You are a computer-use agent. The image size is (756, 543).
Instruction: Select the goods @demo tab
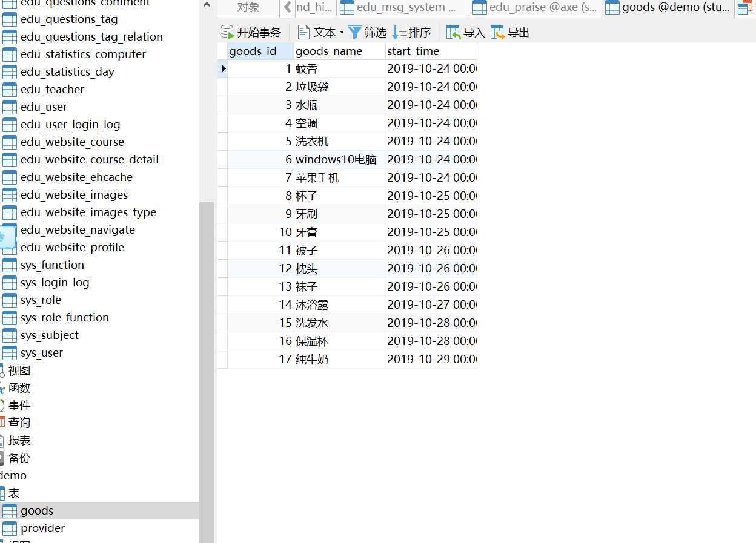tap(668, 8)
